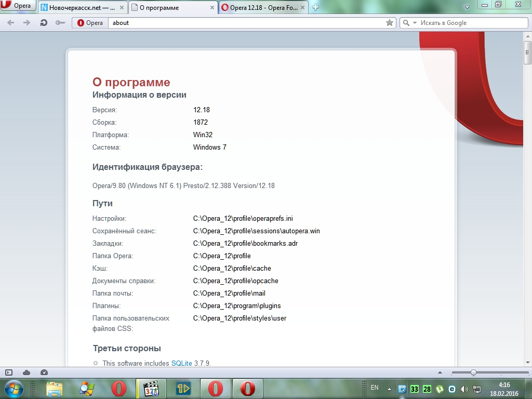Screen dimensions: 532x399
Task: Launch the pinned Opera icon next to search tool
Action: [119, 389]
